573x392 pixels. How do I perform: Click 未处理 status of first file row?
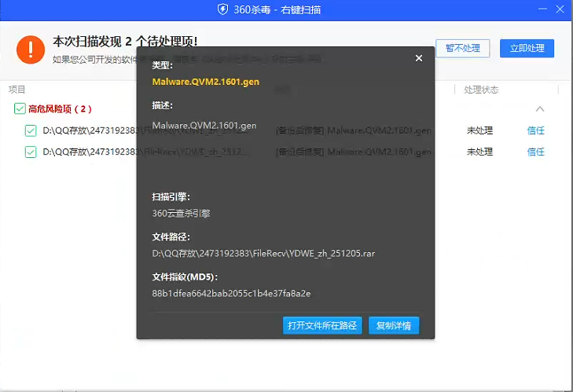click(479, 130)
